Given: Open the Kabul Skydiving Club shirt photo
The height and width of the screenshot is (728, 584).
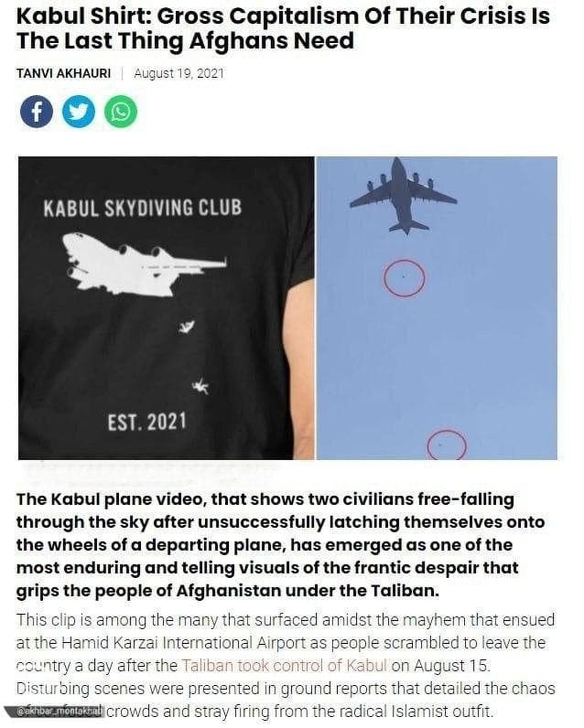Looking at the screenshot, I should pos(166,308).
